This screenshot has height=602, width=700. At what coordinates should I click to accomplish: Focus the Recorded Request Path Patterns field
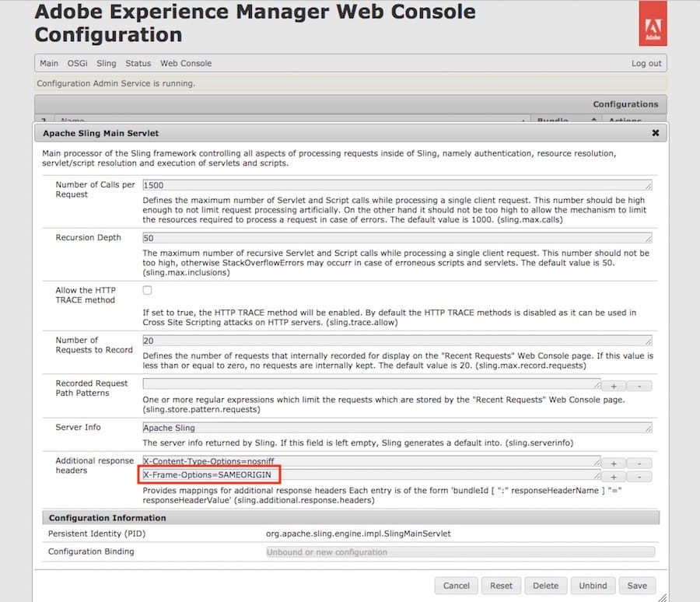tap(372, 383)
